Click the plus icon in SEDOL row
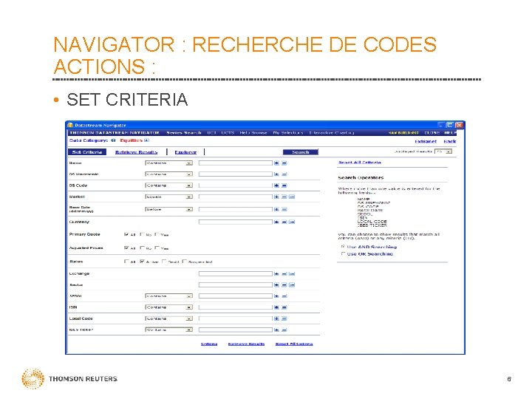Screen dimensions: 532x399 click(x=276, y=296)
